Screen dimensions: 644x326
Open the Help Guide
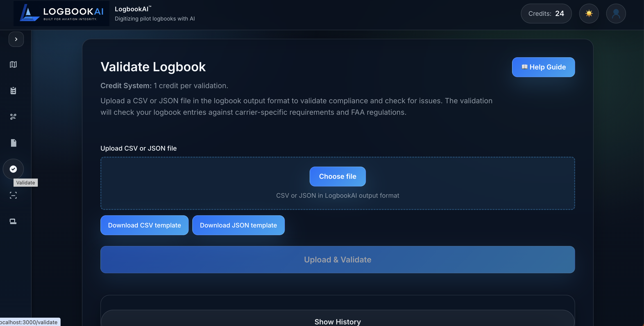point(543,67)
